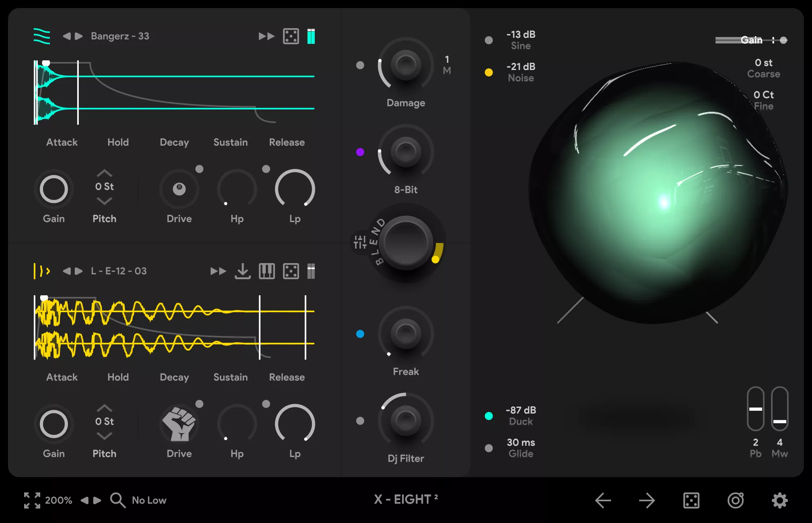Image resolution: width=812 pixels, height=523 pixels.
Task: Click the previous-preset arrow for L - E-12 - 03
Action: point(68,271)
